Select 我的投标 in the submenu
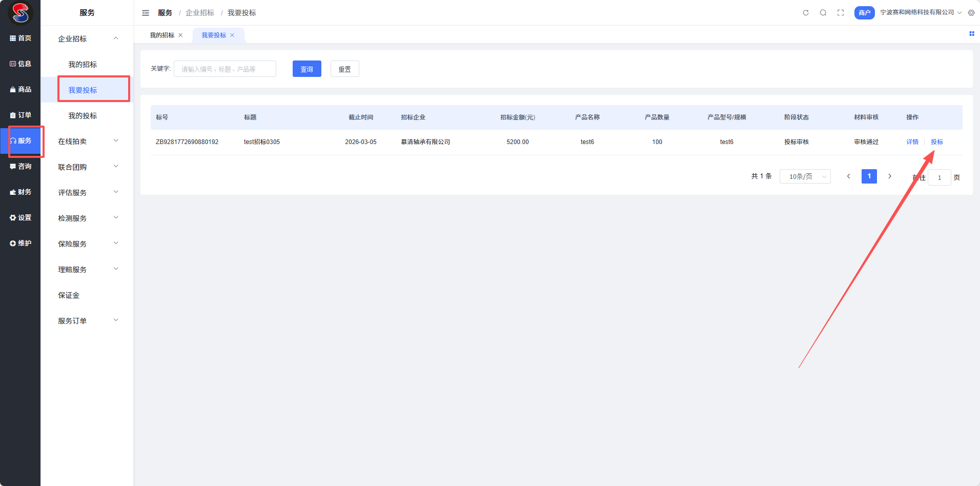The width and height of the screenshot is (980, 486). pyautogui.click(x=83, y=116)
